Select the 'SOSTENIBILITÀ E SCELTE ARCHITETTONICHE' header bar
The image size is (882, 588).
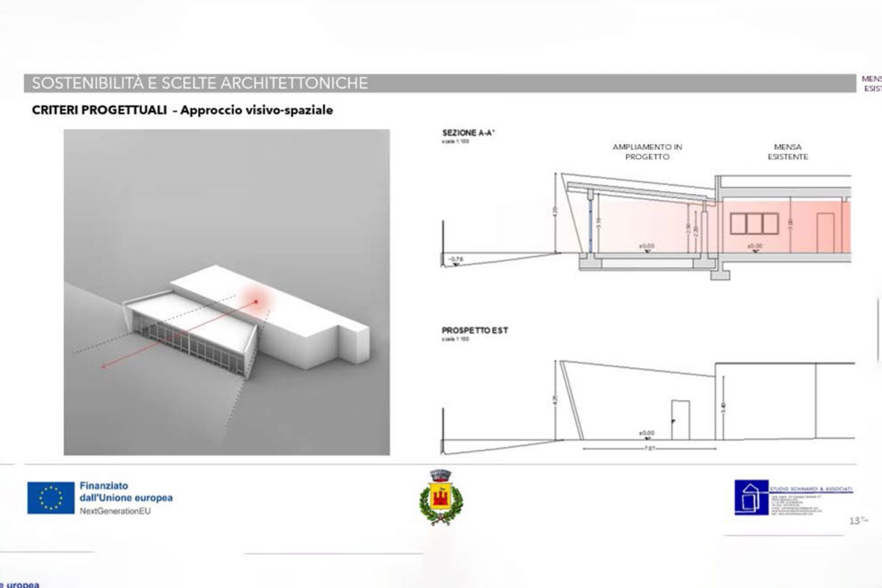click(x=439, y=83)
